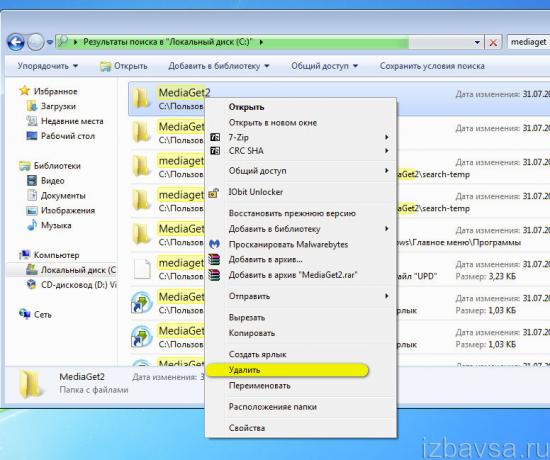Choose Вырезать in context menu
The height and width of the screenshot is (460, 550).
pos(247,318)
